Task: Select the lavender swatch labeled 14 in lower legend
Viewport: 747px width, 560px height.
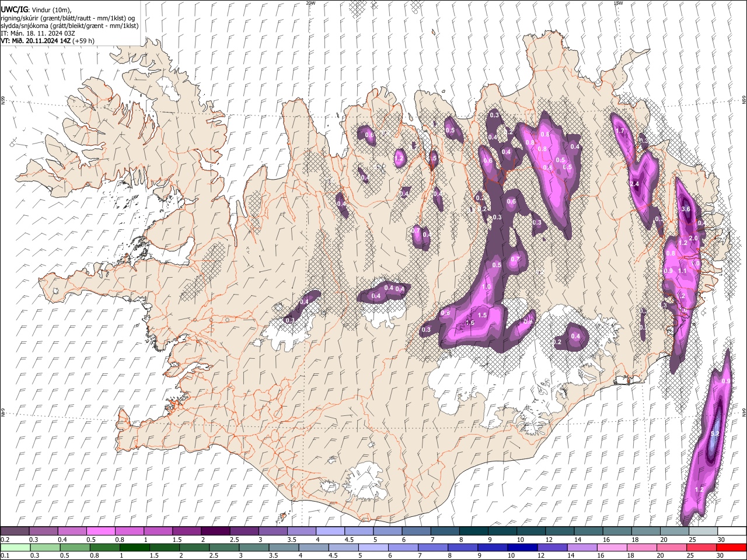Action: tap(582, 548)
